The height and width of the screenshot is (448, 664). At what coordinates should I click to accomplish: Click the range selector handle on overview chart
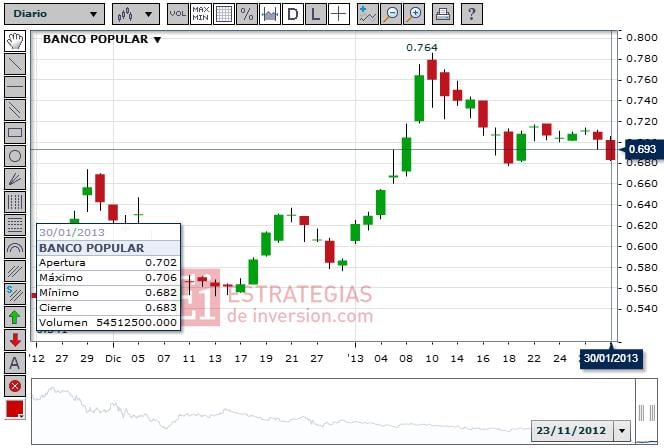coord(647,412)
